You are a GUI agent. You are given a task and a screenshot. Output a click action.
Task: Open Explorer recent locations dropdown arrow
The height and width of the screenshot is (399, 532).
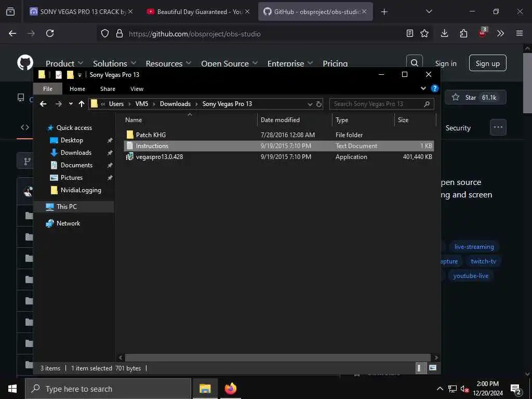point(71,104)
